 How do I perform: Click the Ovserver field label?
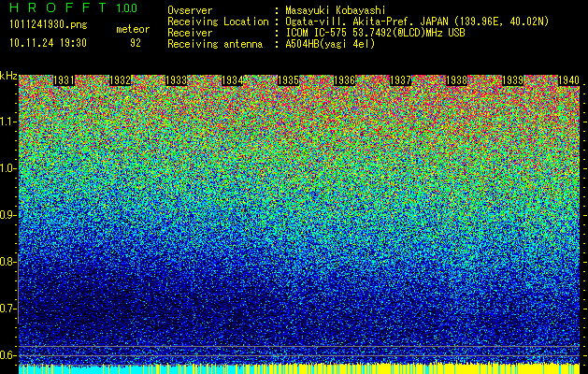tap(190, 10)
